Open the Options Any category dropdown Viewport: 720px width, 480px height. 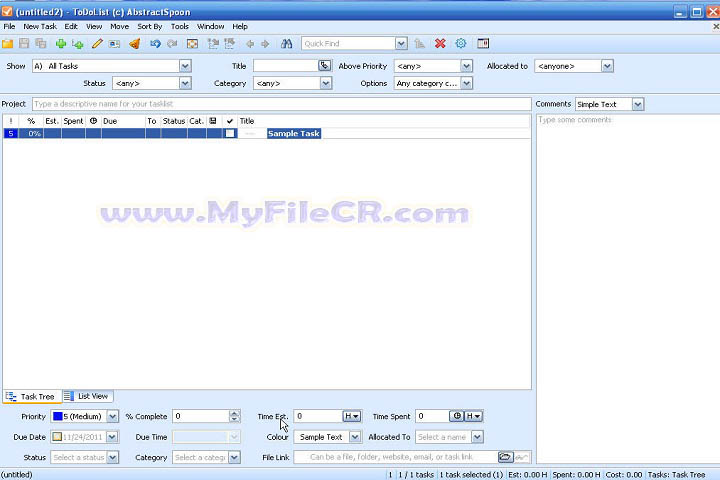pos(466,84)
